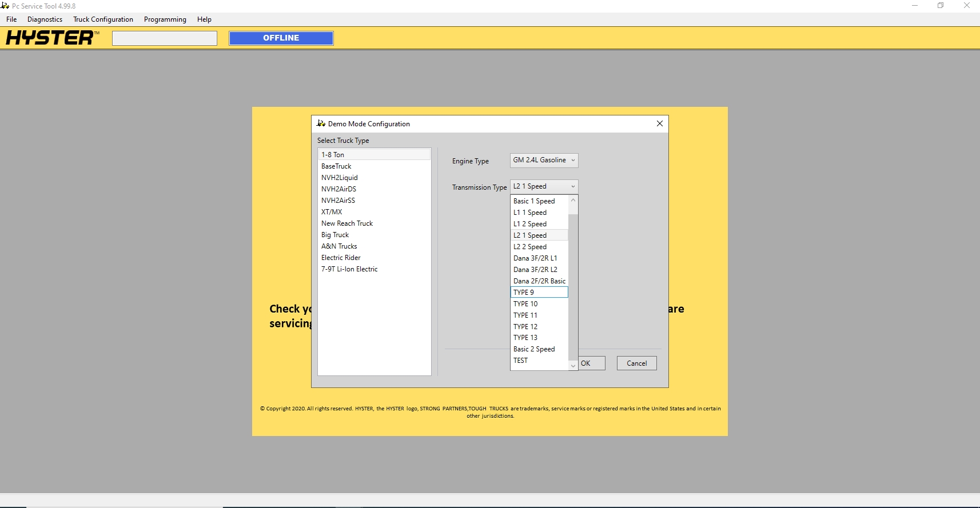Restore down the main window
Screen dimensions: 980x508
pyautogui.click(x=941, y=6)
